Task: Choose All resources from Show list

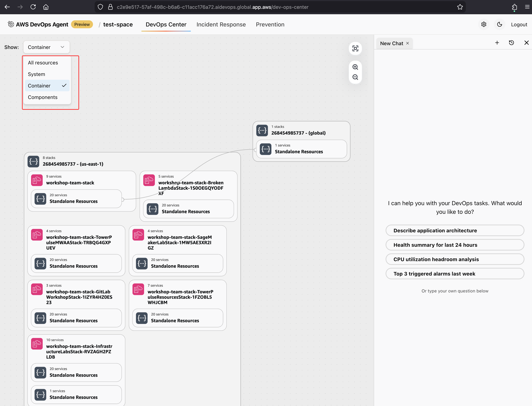Action: tap(43, 63)
